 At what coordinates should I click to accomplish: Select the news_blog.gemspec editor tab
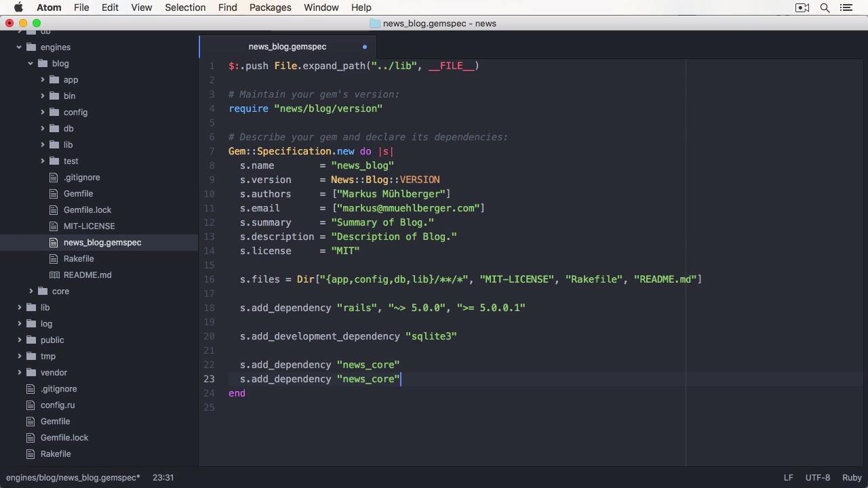[288, 47]
